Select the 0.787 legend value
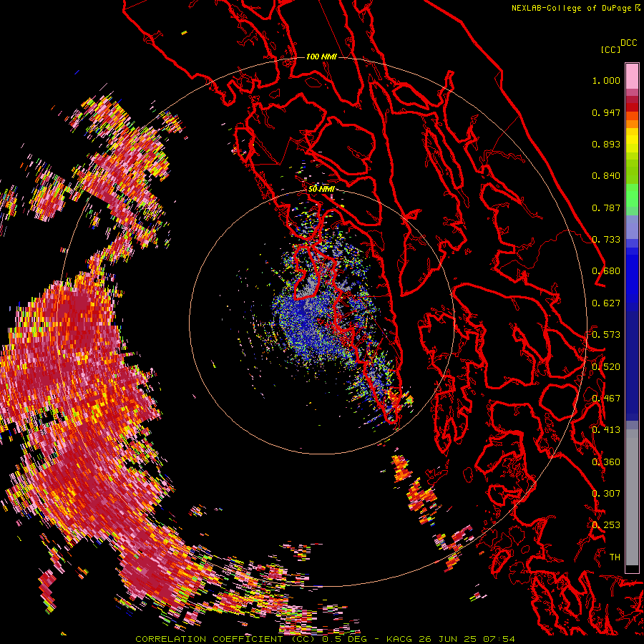This screenshot has width=644, height=644. (606, 208)
